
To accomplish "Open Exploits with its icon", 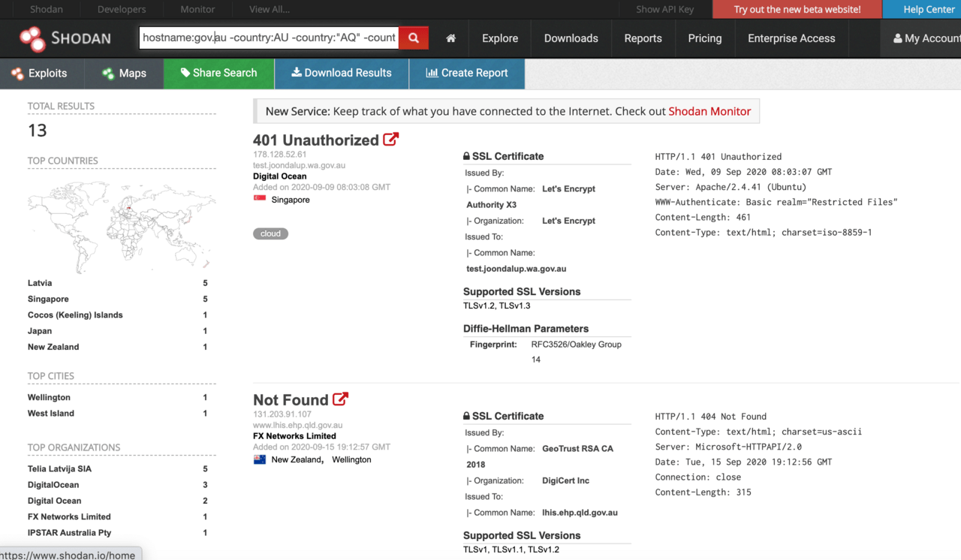I will (39, 73).
